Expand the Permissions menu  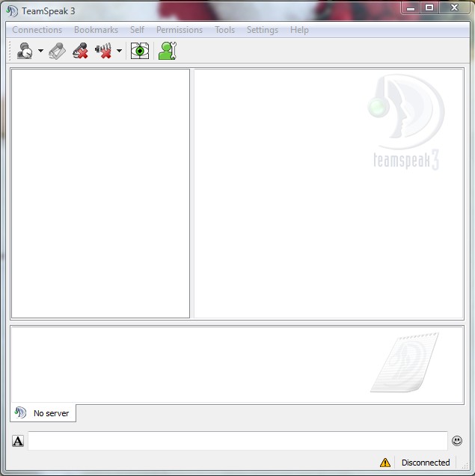pos(180,30)
